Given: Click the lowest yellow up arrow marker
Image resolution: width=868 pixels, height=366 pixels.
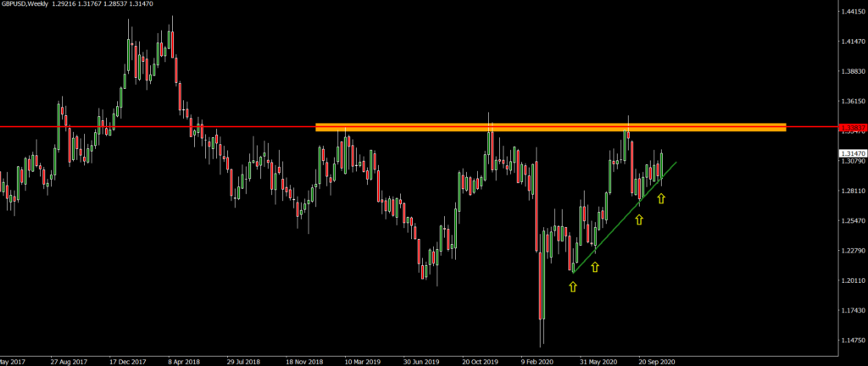Looking at the screenshot, I should point(573,287).
